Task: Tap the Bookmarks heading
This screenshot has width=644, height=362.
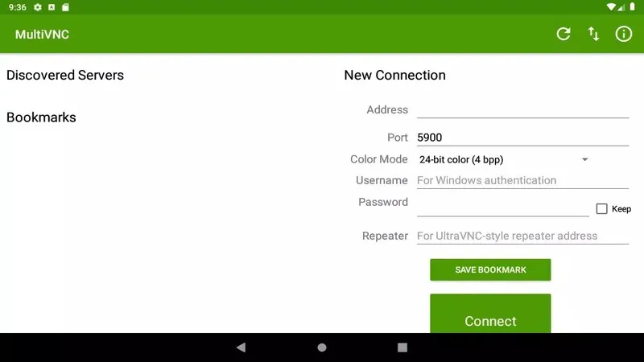Action: tap(41, 117)
